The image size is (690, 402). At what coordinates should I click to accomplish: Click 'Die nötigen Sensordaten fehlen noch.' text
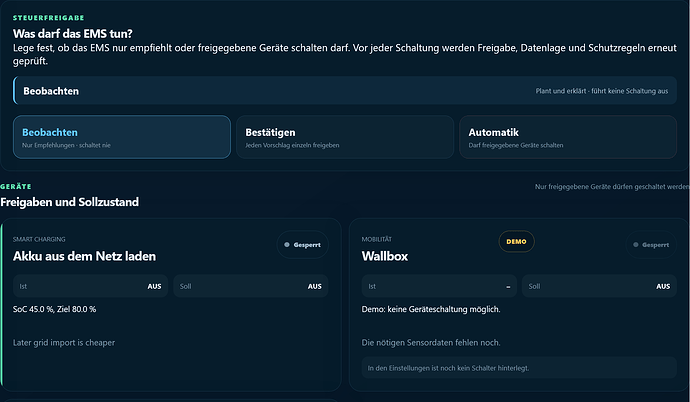click(431, 343)
